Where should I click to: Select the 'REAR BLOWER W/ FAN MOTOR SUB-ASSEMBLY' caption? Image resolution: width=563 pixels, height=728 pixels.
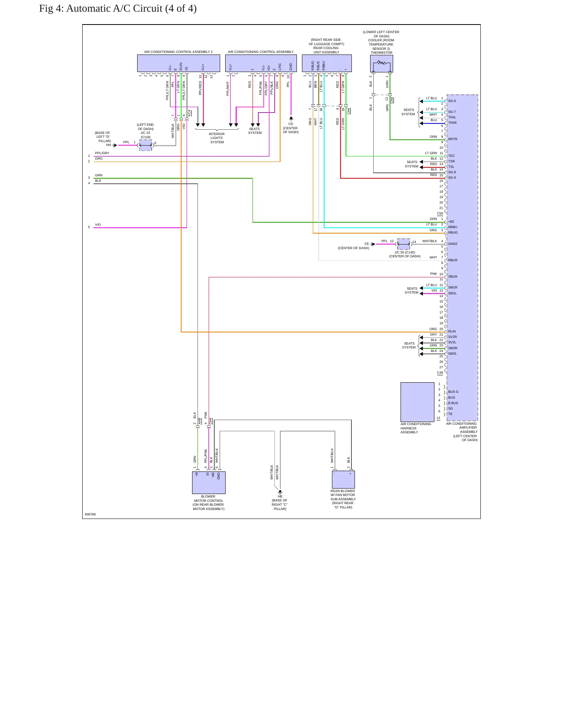click(343, 495)
